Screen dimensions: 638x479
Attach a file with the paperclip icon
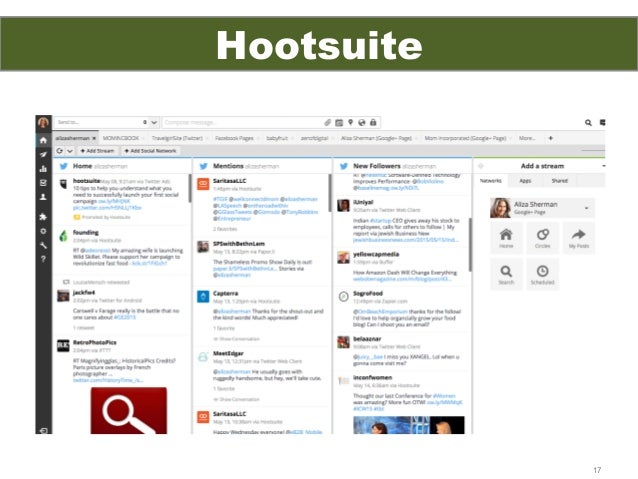click(x=328, y=122)
